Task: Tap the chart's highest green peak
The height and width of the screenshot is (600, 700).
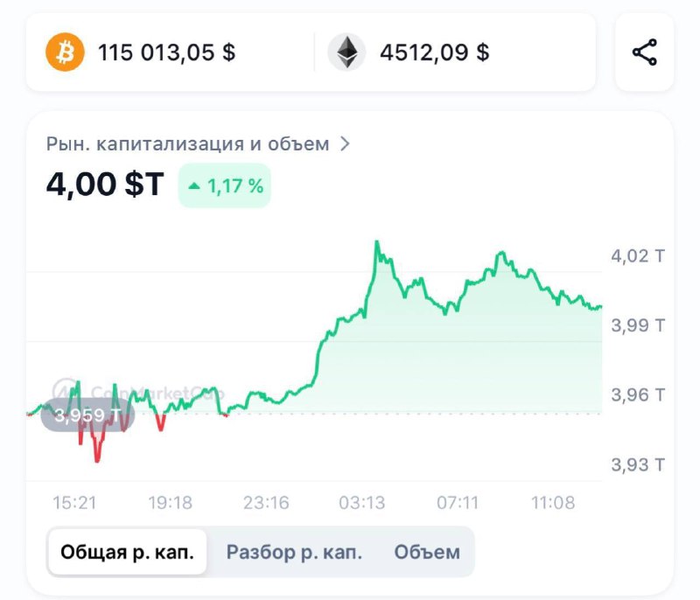Action: click(377, 242)
